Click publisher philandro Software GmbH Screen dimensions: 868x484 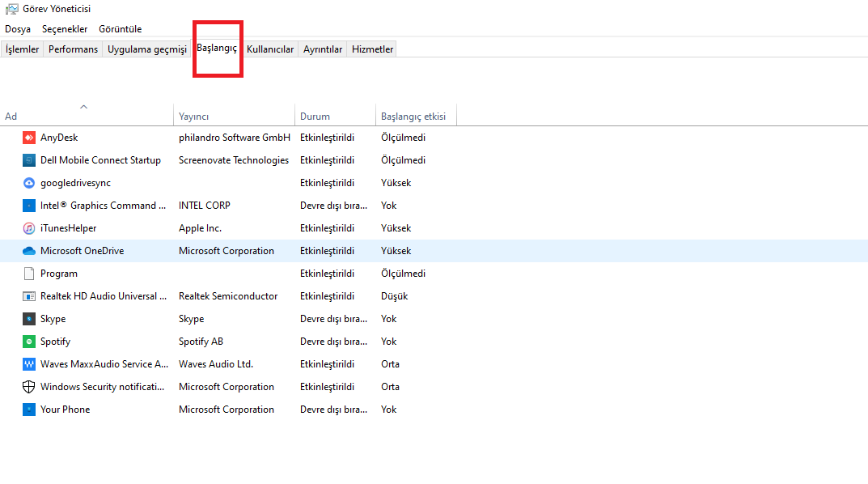[x=234, y=138]
